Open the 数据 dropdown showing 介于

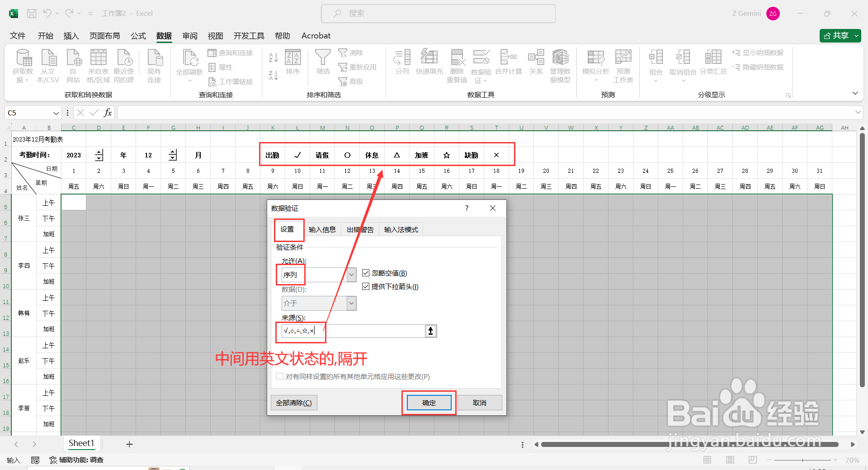pos(351,303)
